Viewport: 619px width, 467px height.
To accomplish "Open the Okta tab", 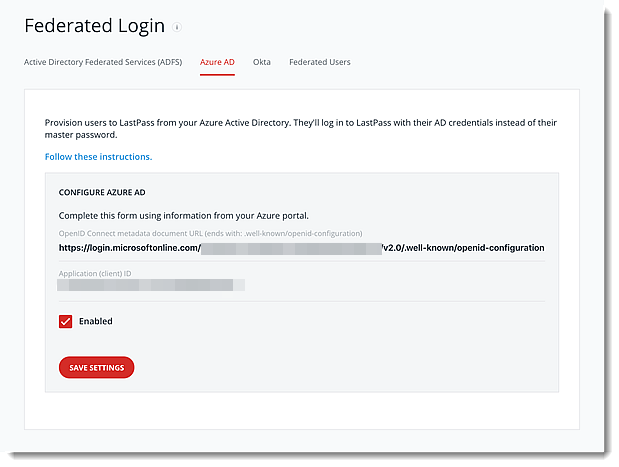I will [x=262, y=62].
